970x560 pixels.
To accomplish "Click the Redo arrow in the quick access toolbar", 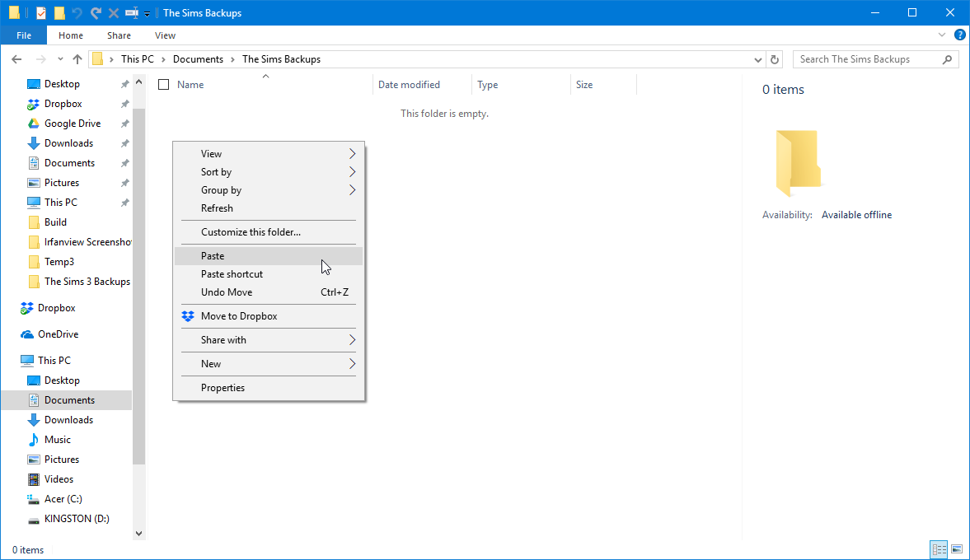I will 96,12.
